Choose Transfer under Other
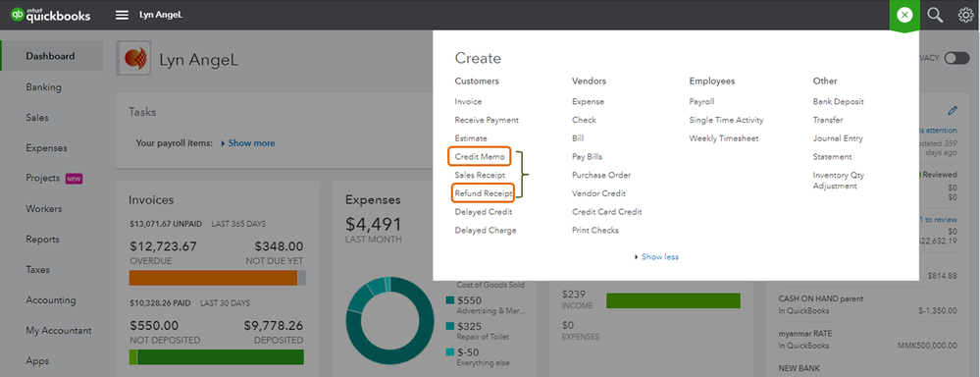 click(x=828, y=120)
